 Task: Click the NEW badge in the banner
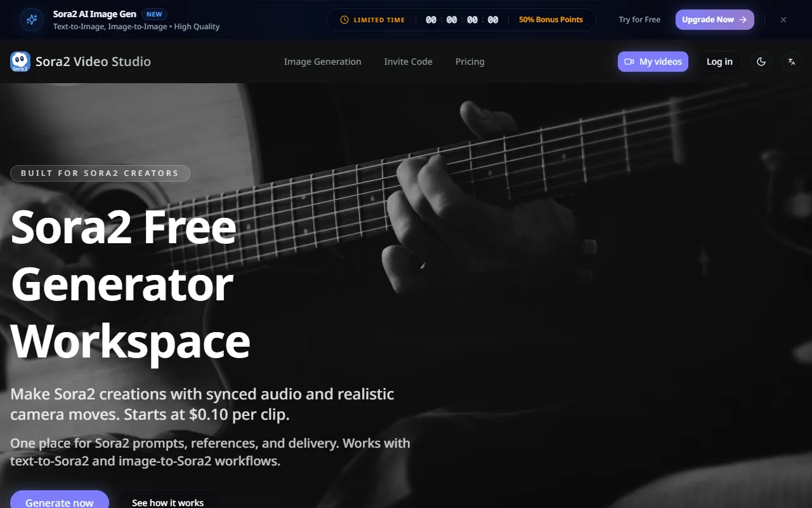[154, 14]
